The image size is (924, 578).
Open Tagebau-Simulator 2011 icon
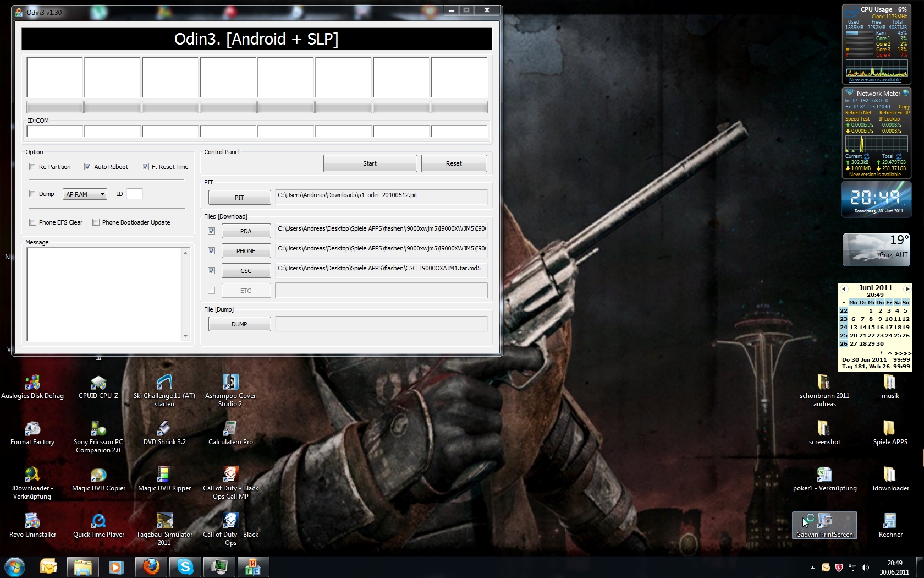click(x=164, y=530)
